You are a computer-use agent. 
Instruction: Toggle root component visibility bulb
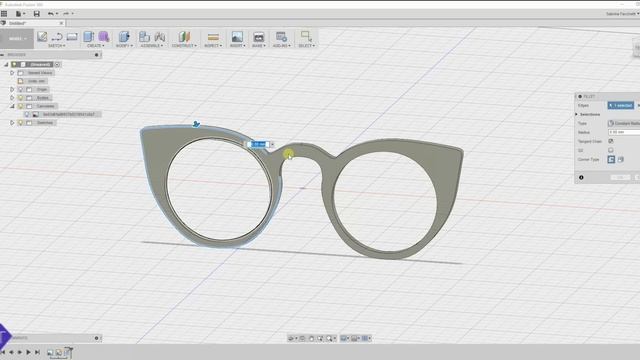click(14, 64)
